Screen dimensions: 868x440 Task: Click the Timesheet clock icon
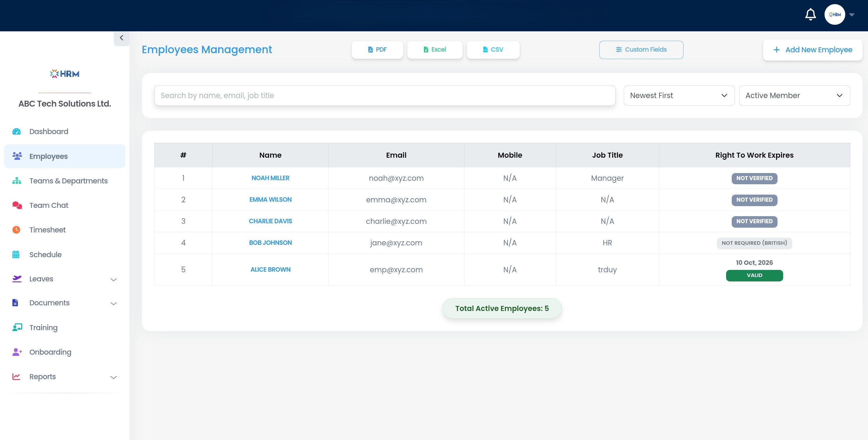coord(16,230)
